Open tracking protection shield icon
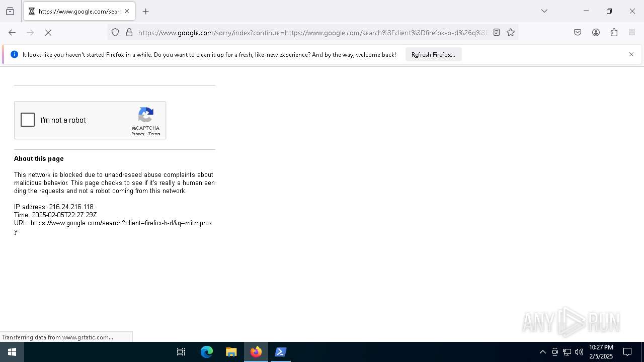Image resolution: width=644 pixels, height=362 pixels. [115, 33]
